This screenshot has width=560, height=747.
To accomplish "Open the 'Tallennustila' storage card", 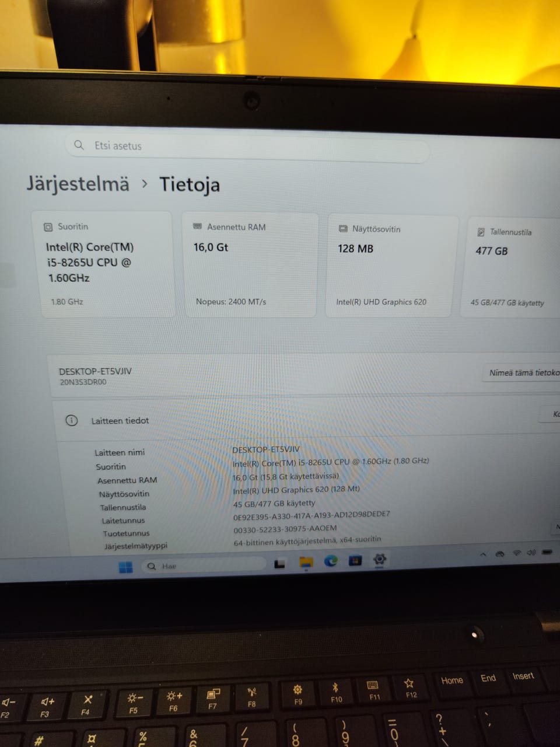I will coord(512,267).
